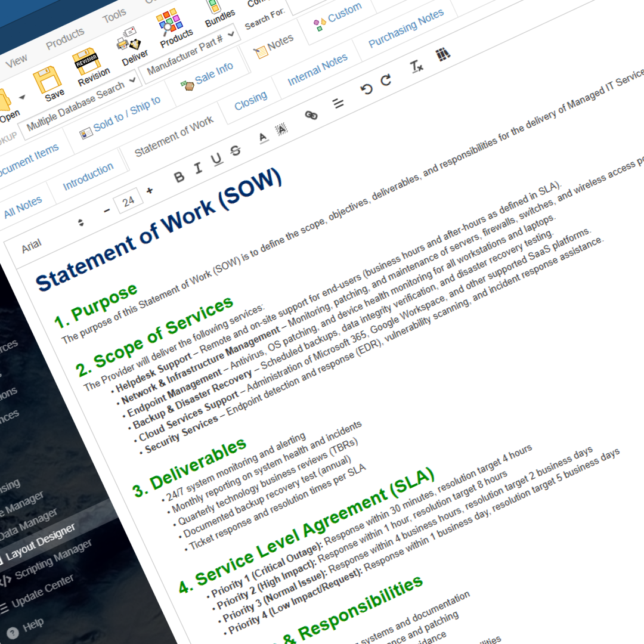
Task: Click the 'Helpdesk Support' bullet text
Action: (154, 373)
